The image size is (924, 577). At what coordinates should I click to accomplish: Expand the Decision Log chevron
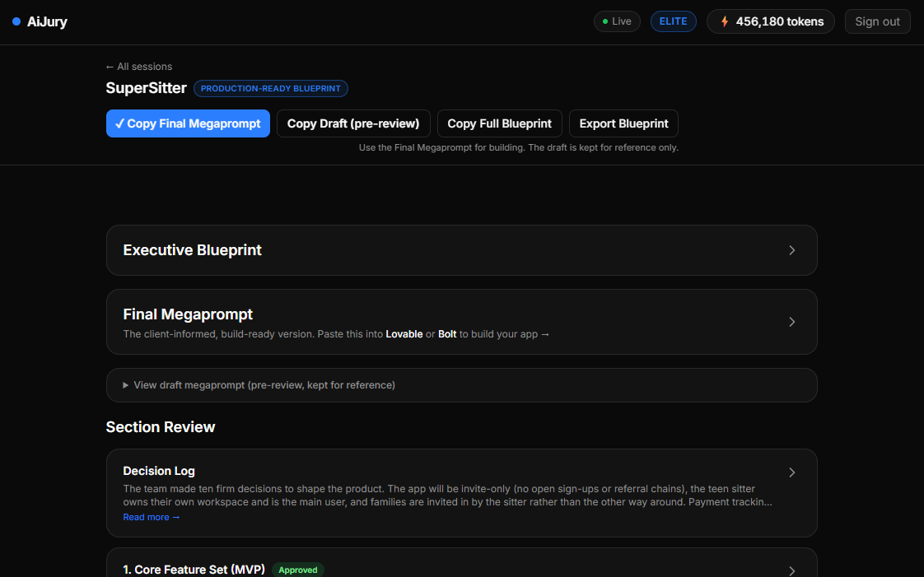pos(792,472)
